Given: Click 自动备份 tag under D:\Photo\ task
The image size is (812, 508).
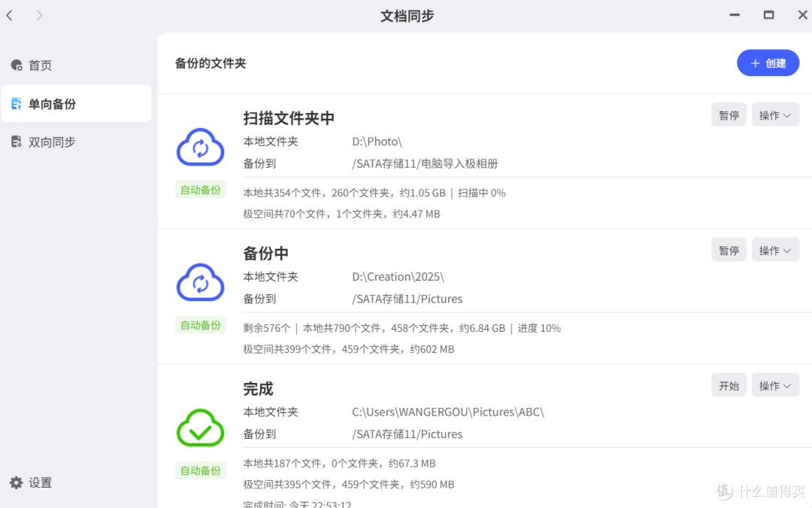Looking at the screenshot, I should coord(201,190).
